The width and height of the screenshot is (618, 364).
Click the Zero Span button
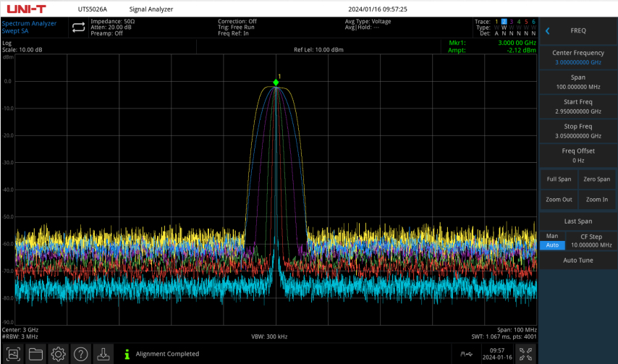click(597, 179)
